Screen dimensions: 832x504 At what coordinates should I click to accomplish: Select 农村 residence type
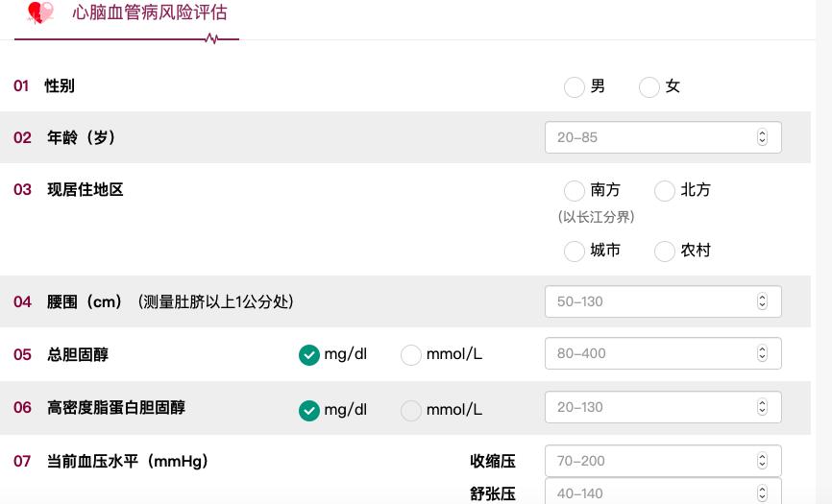point(665,252)
